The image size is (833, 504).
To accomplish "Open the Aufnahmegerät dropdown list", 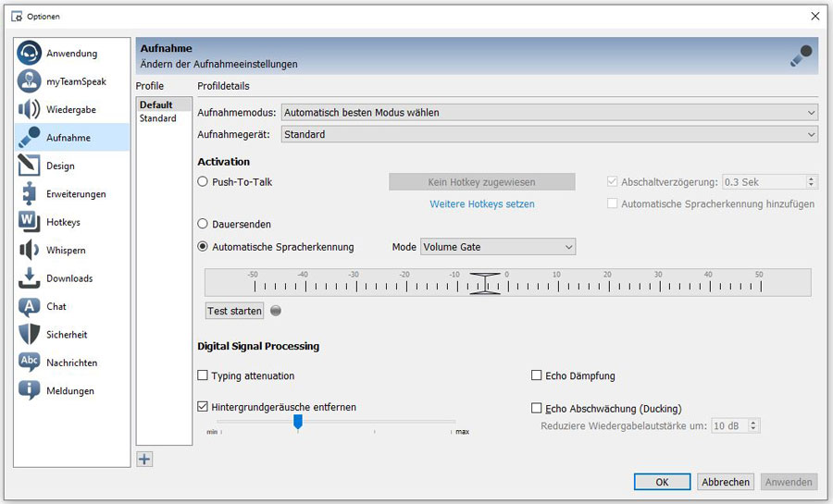I will tap(549, 134).
